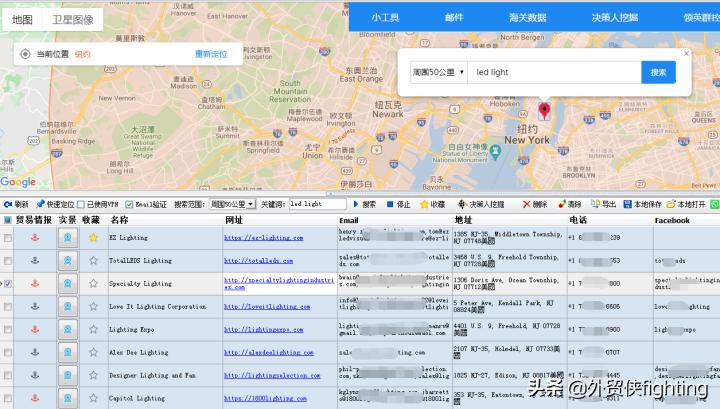Check the TotalLEDS Lighting row checkbox

click(8, 261)
